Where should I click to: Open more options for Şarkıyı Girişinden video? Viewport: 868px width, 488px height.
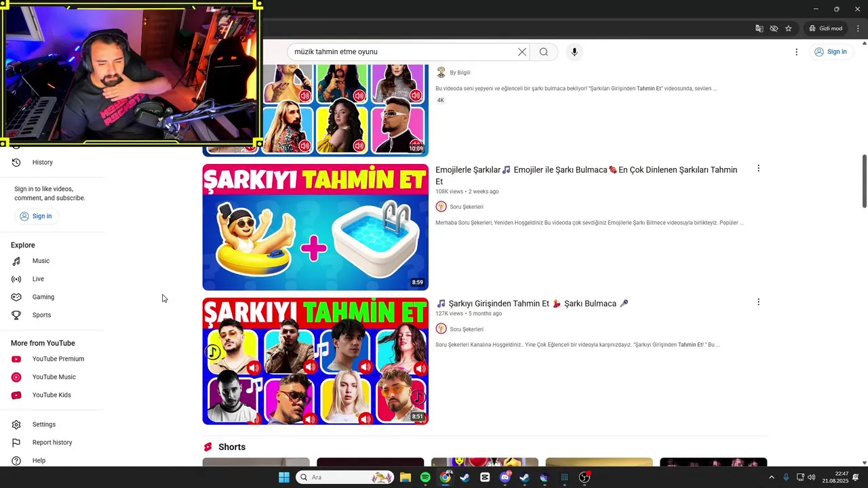[x=758, y=302]
